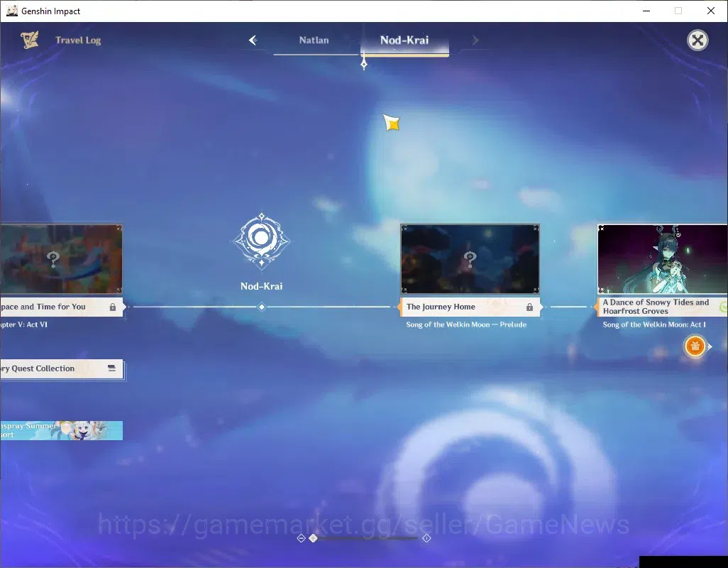Click the bottom timeline slider handle
The image size is (728, 568).
point(314,537)
